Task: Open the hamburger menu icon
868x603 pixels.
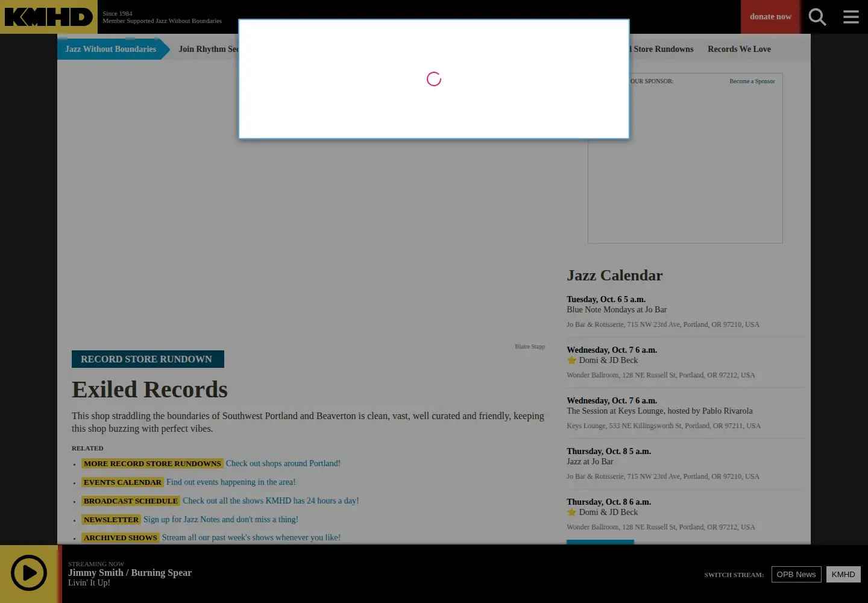Action: click(x=851, y=17)
